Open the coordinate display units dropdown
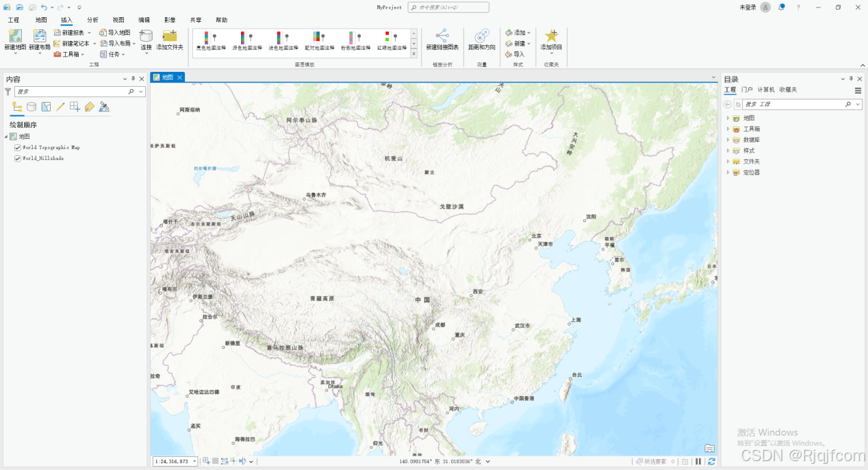This screenshot has width=868, height=470. coord(487,462)
